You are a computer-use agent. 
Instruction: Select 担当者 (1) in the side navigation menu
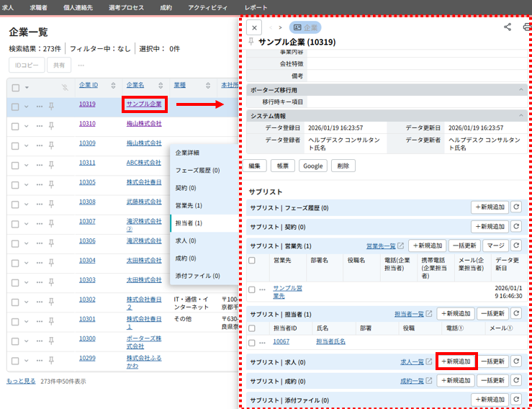coord(189,223)
